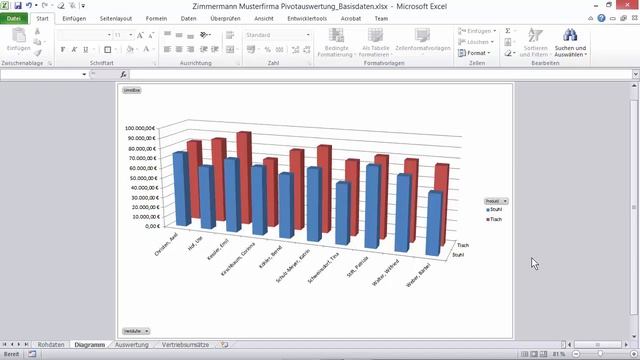Open the Format cells dropdown in Zellen
This screenshot has width=640, height=360.
click(474, 53)
